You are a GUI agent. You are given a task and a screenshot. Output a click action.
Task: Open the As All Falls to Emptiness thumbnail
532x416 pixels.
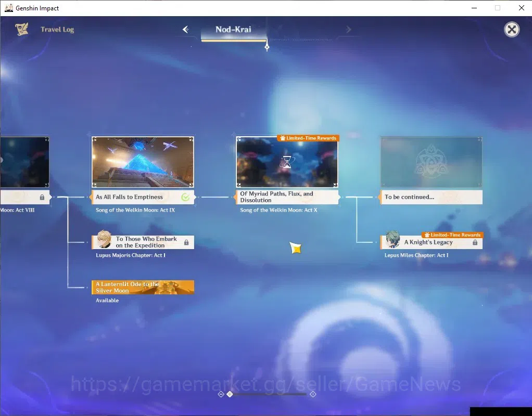pos(143,162)
